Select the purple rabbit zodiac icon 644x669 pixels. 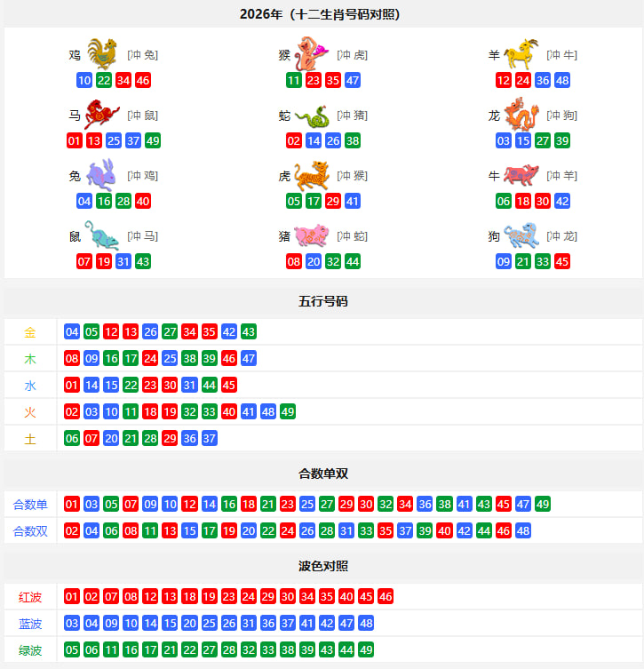(x=101, y=174)
